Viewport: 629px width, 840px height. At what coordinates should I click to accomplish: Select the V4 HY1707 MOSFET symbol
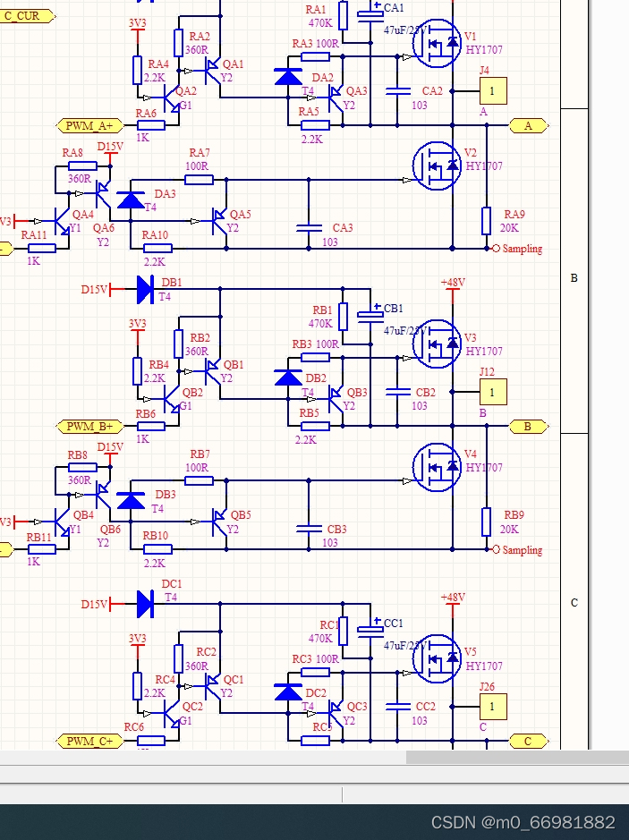[438, 467]
